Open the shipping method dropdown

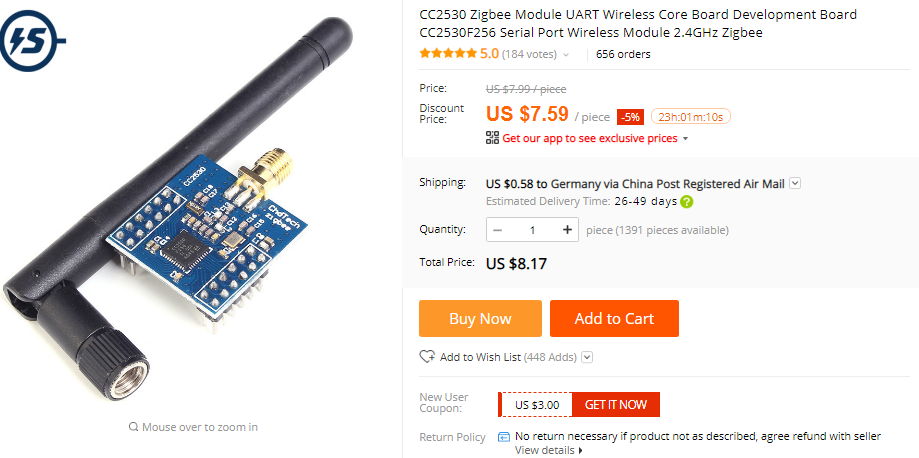coord(795,184)
